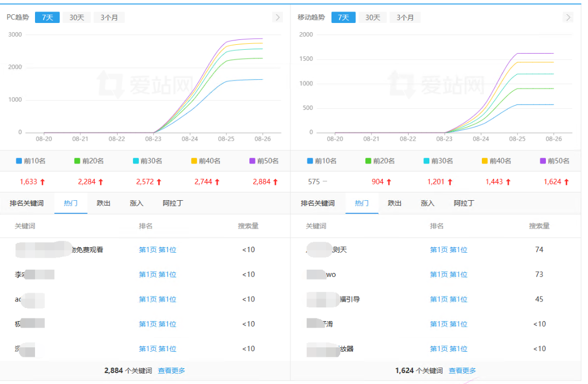Image resolution: width=588 pixels, height=384 pixels.
Task: Select 30天 range in PC趋势
Action: point(77,18)
